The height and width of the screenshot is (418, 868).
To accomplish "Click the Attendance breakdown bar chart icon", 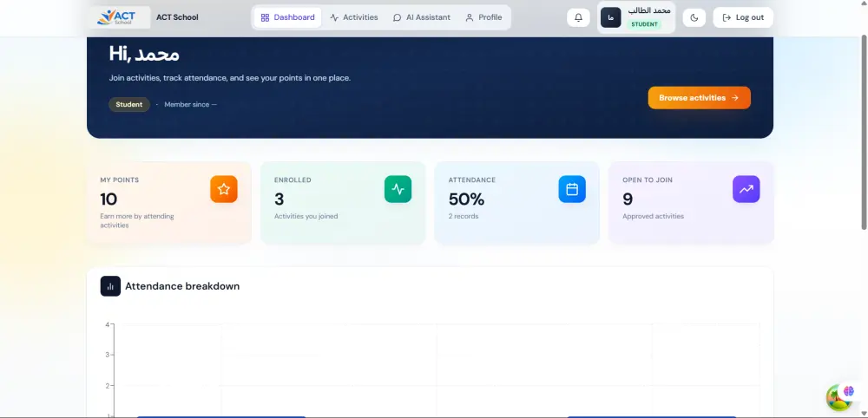I will pos(110,286).
